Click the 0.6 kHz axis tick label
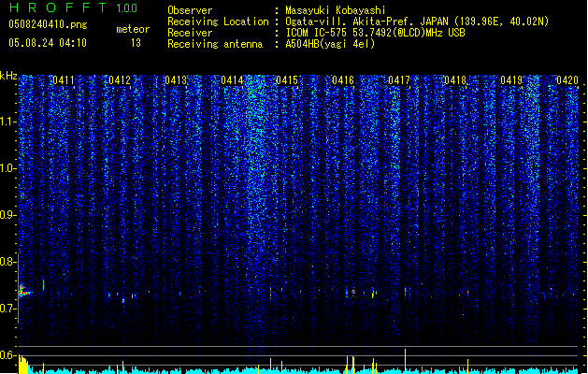Image resolution: width=588 pixels, height=374 pixels. pyautogui.click(x=7, y=355)
